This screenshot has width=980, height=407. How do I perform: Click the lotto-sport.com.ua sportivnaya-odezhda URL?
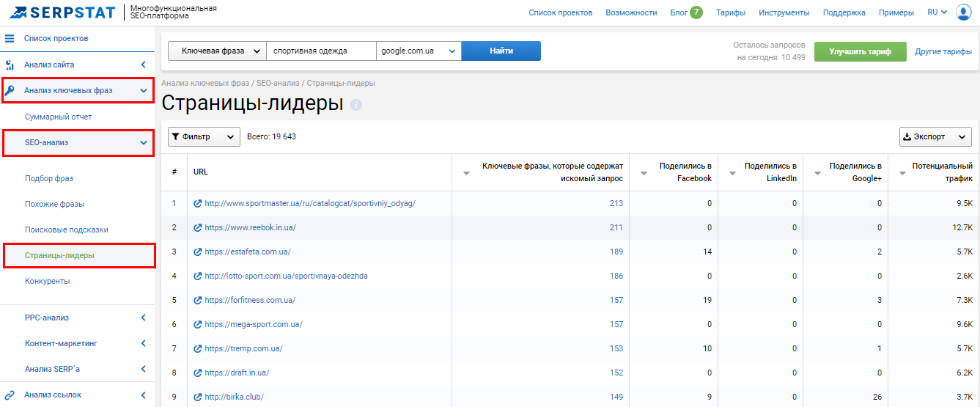coord(287,276)
